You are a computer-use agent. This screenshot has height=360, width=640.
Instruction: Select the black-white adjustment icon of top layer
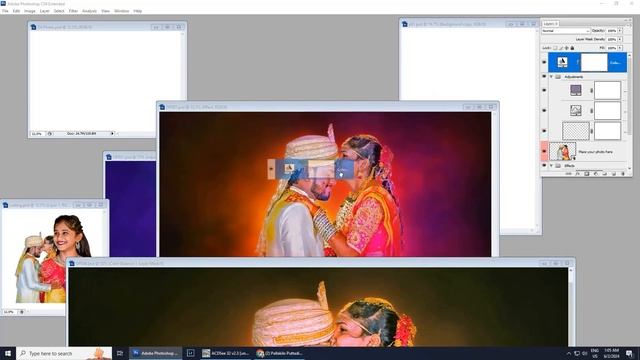pyautogui.click(x=562, y=62)
